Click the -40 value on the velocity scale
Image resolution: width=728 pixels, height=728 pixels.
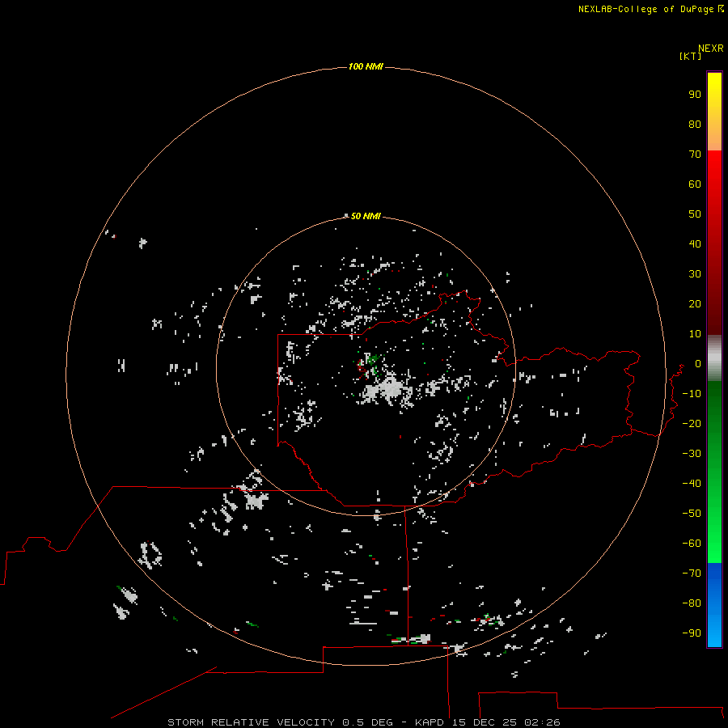pyautogui.click(x=692, y=484)
